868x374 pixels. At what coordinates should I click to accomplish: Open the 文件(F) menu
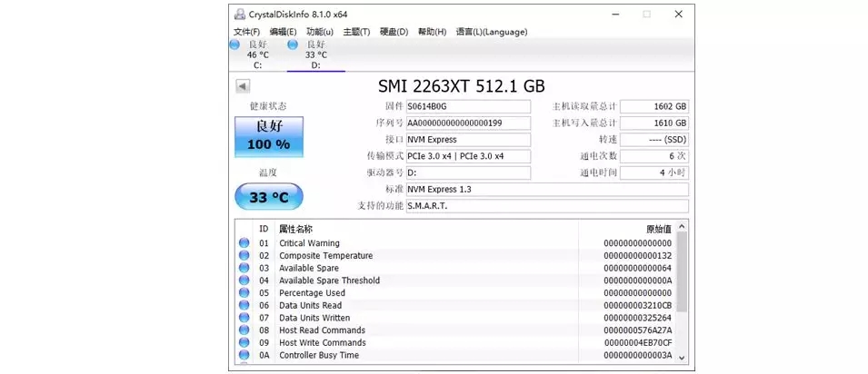246,32
